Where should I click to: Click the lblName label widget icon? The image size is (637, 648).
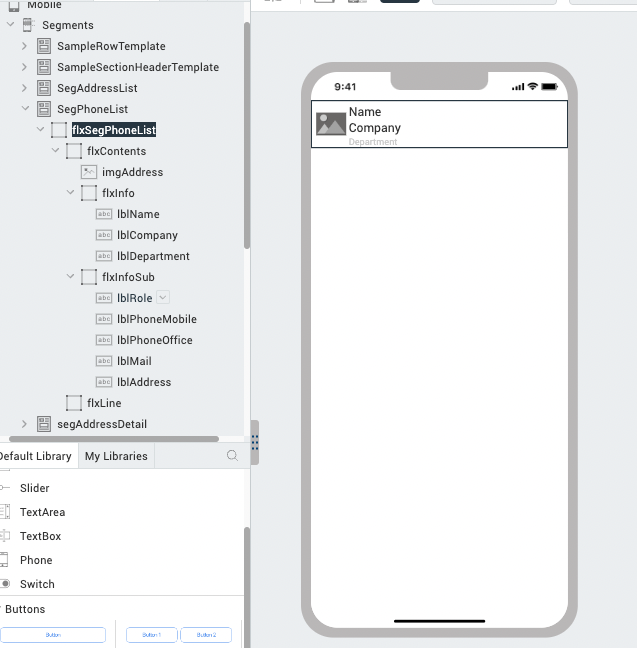point(104,214)
